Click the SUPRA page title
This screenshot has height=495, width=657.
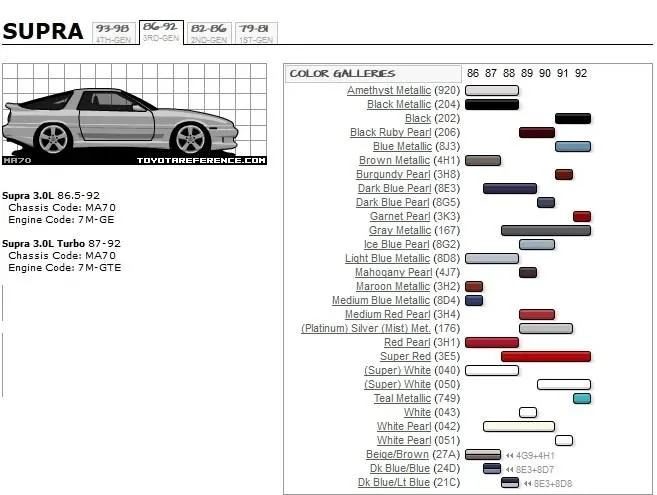(43, 31)
